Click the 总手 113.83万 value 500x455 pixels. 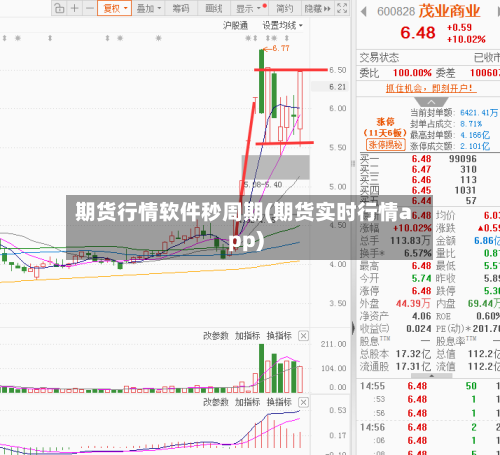pyautogui.click(x=410, y=240)
